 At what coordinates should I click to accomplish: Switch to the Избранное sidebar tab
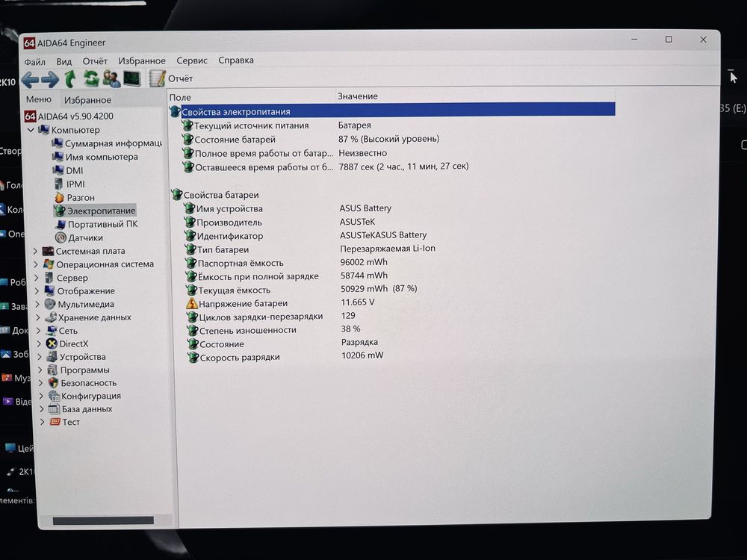point(87,100)
